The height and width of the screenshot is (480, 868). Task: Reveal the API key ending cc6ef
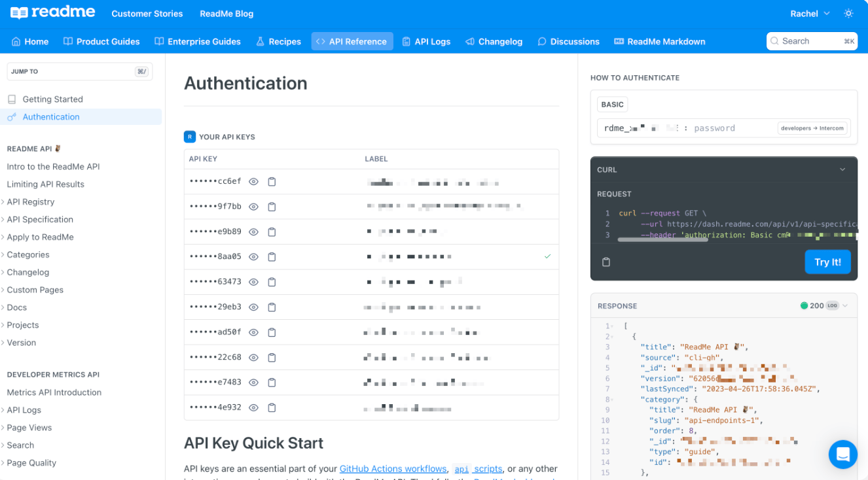tap(253, 182)
